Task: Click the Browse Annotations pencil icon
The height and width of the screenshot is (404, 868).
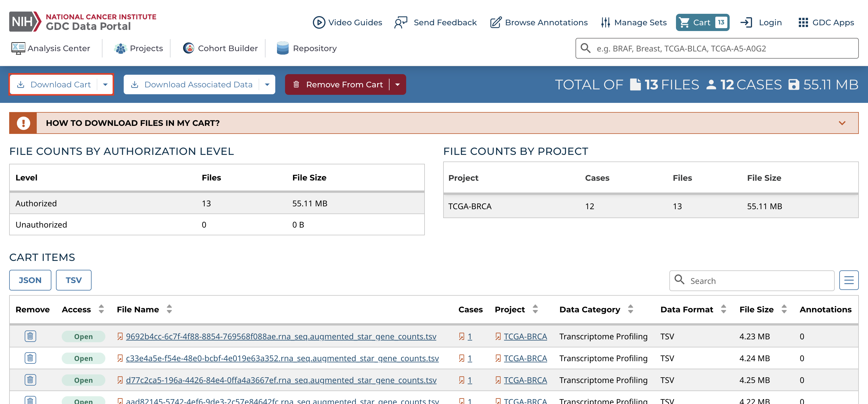Action: coord(495,23)
